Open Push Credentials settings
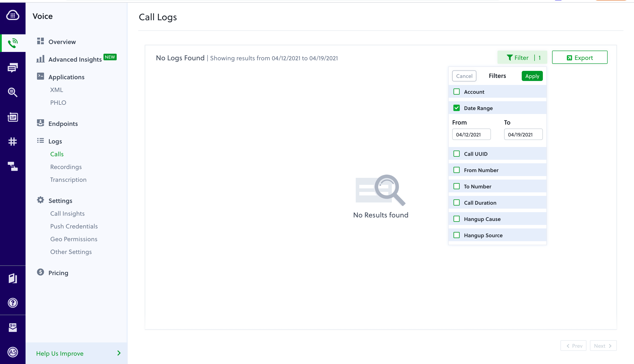This screenshot has width=634, height=364. click(x=74, y=226)
